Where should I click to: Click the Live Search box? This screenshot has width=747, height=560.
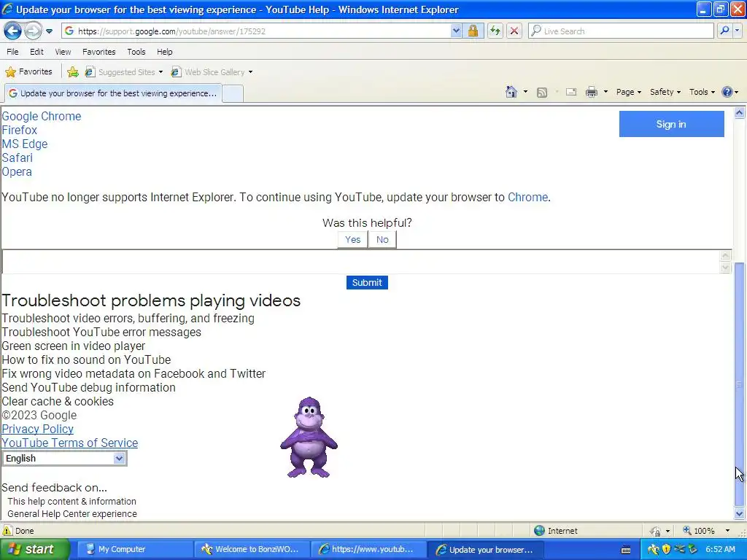click(621, 31)
